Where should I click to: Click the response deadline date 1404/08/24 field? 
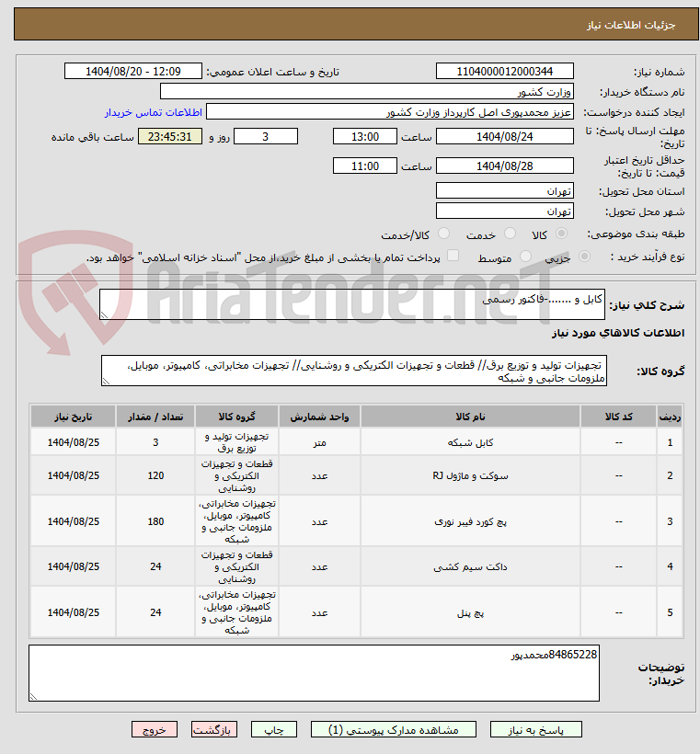(x=505, y=136)
